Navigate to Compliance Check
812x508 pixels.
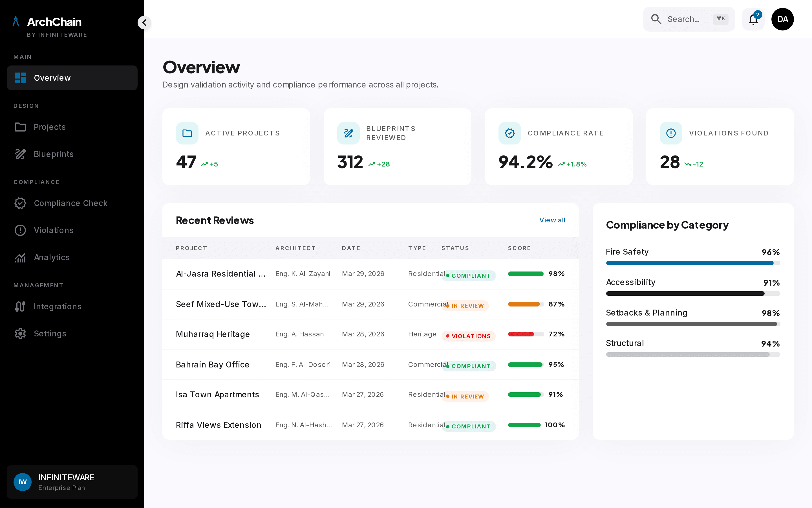pos(72,203)
